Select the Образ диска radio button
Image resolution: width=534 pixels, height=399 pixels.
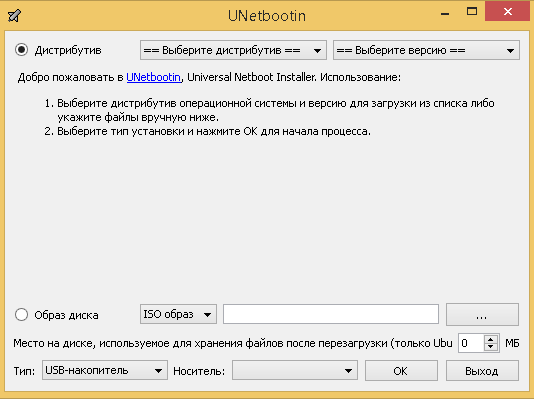click(x=21, y=314)
